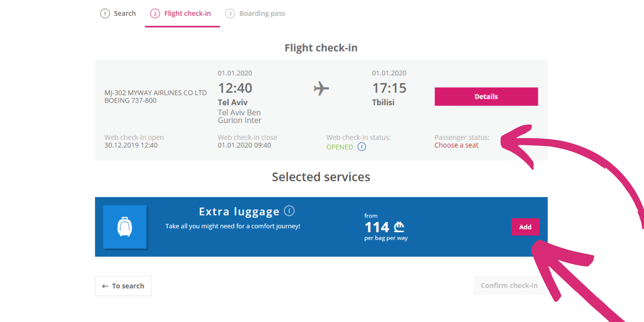Click the Choose a seat link
The image size is (644, 322).
point(456,145)
